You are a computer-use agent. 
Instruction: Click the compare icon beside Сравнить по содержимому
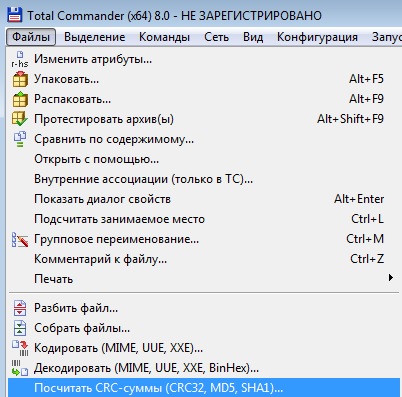tap(20, 139)
